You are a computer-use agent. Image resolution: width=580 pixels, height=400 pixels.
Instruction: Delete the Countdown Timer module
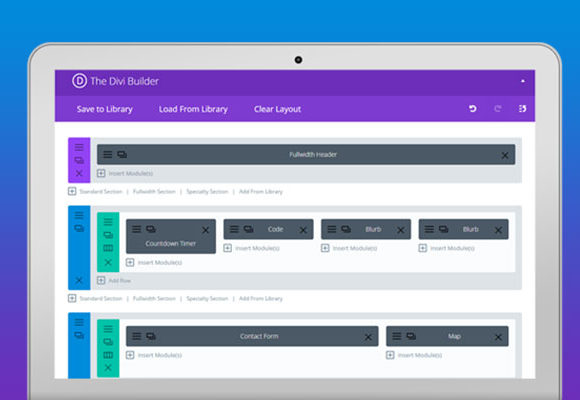(206, 230)
